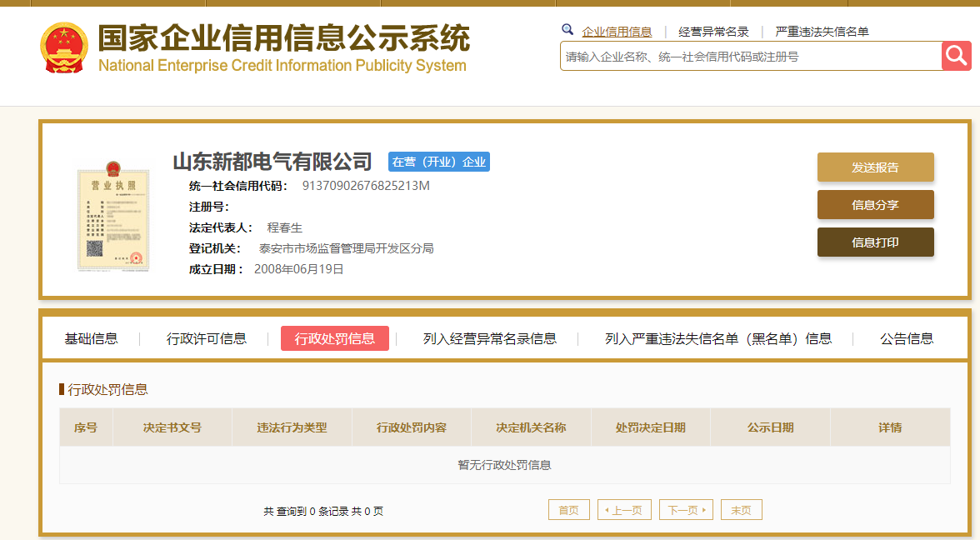Switch to the 基础信息 tab
The image size is (980, 540).
click(92, 338)
